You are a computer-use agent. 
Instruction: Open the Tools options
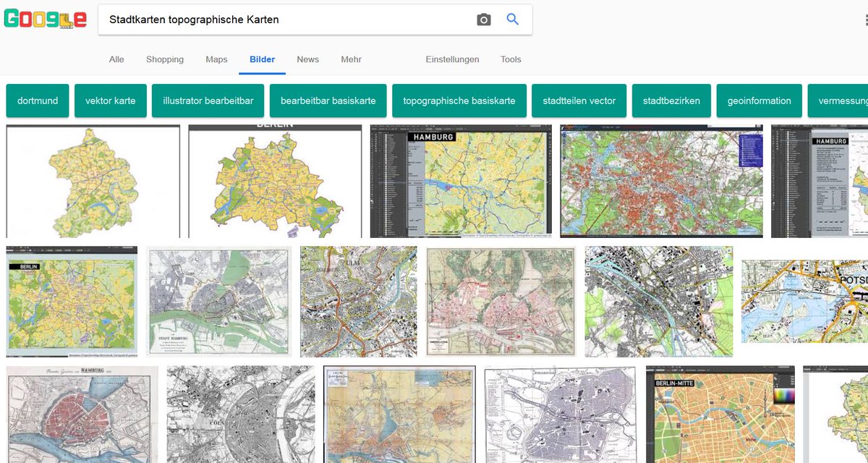(511, 59)
